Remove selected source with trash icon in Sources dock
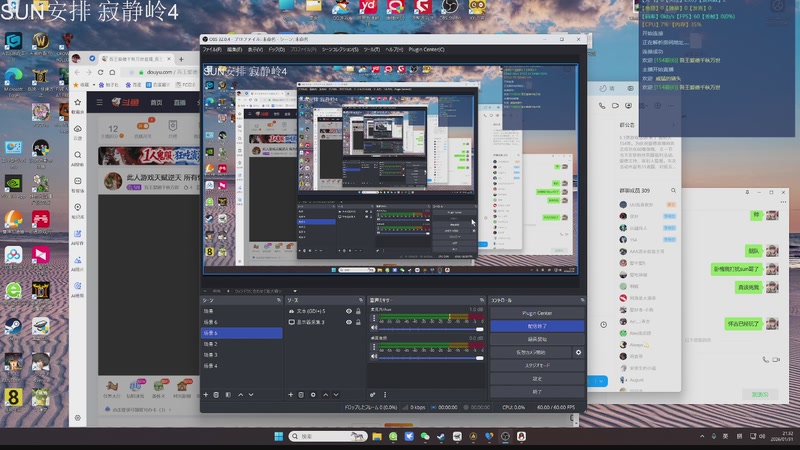Image resolution: width=800 pixels, height=450 pixels. (301, 395)
